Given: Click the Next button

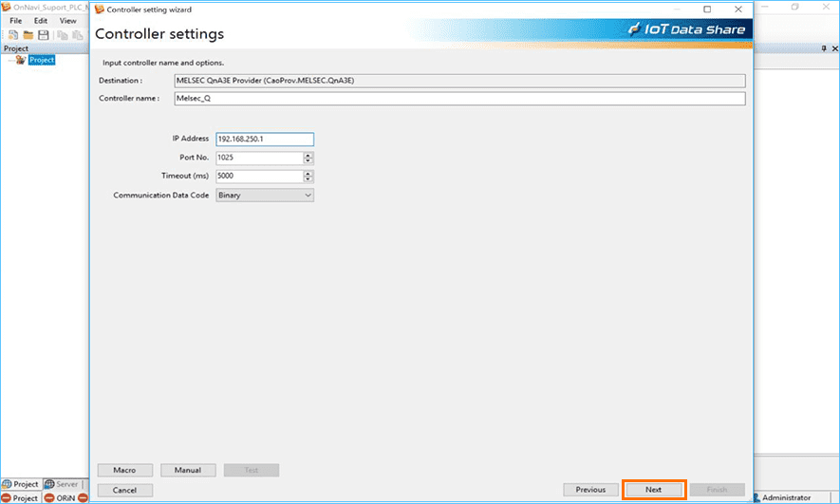Looking at the screenshot, I should click(x=654, y=490).
